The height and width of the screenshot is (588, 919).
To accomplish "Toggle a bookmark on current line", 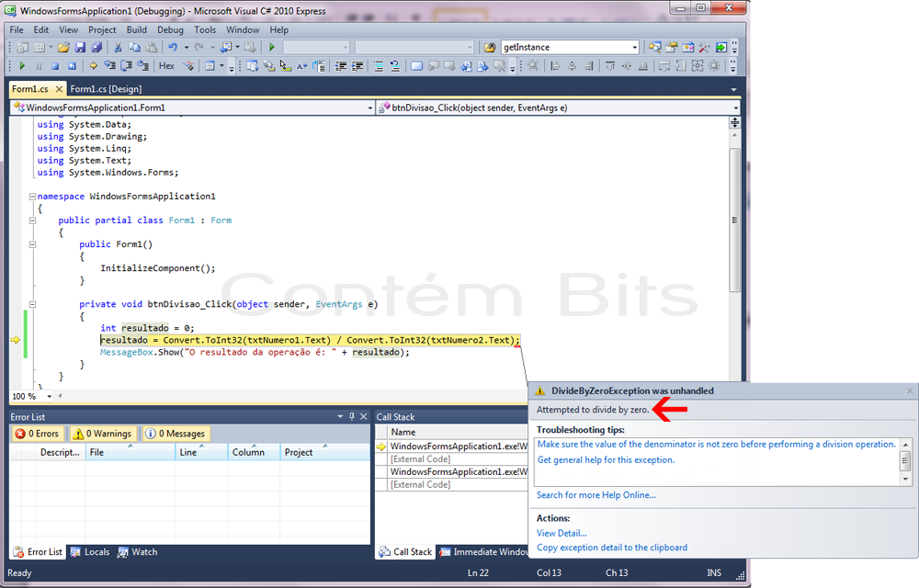I will [x=416, y=66].
